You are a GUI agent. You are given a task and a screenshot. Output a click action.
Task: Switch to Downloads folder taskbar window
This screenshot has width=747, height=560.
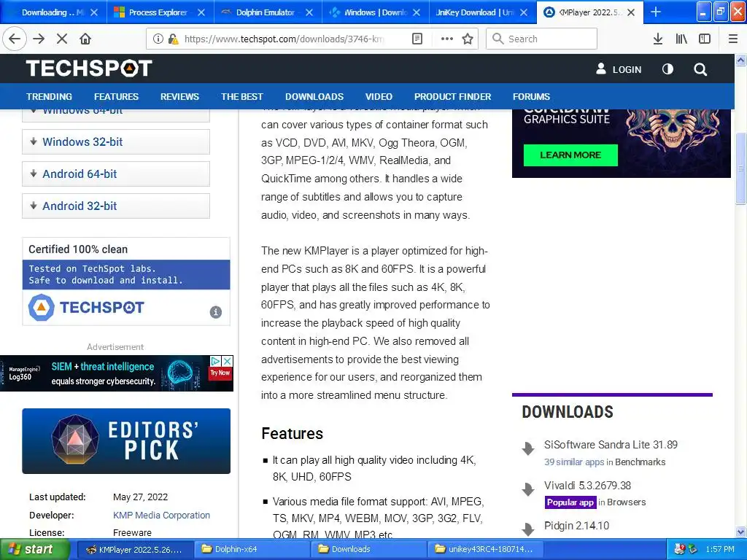click(369, 549)
